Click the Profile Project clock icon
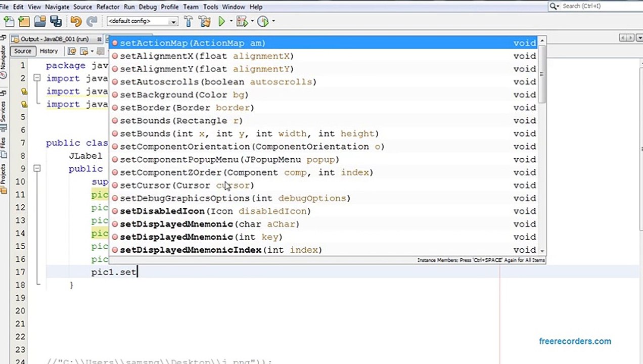 click(x=262, y=21)
